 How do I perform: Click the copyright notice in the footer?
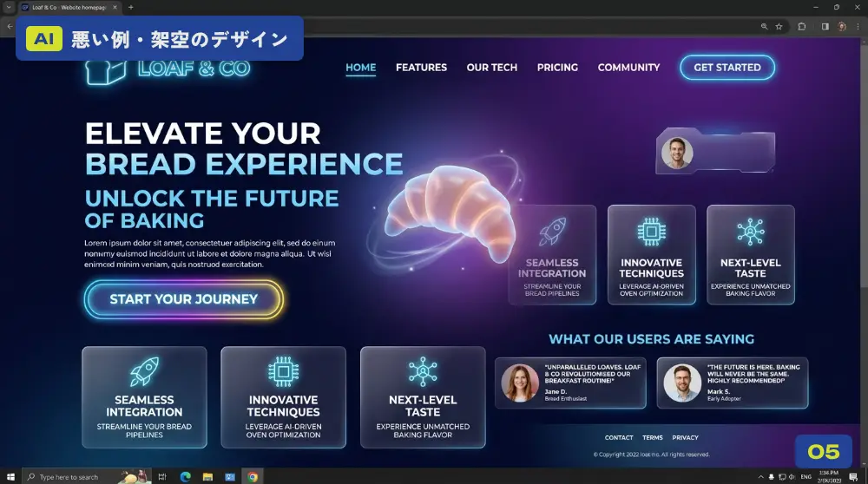pyautogui.click(x=652, y=455)
